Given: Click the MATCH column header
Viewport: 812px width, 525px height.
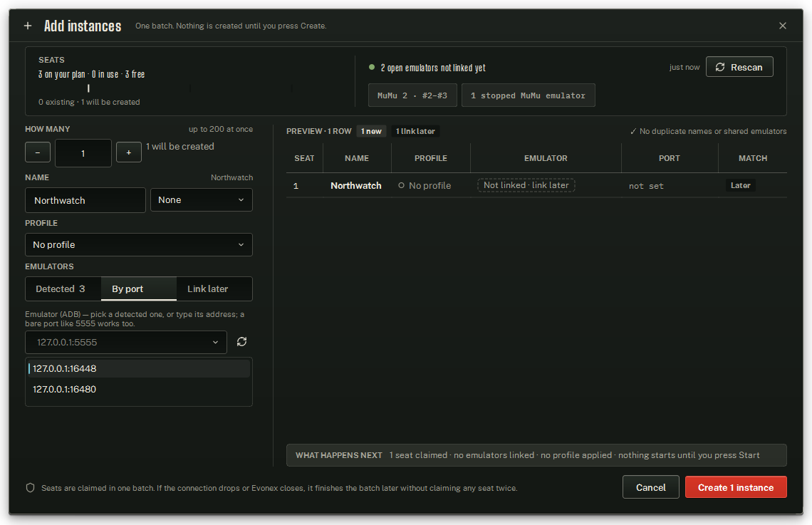Looking at the screenshot, I should 753,158.
